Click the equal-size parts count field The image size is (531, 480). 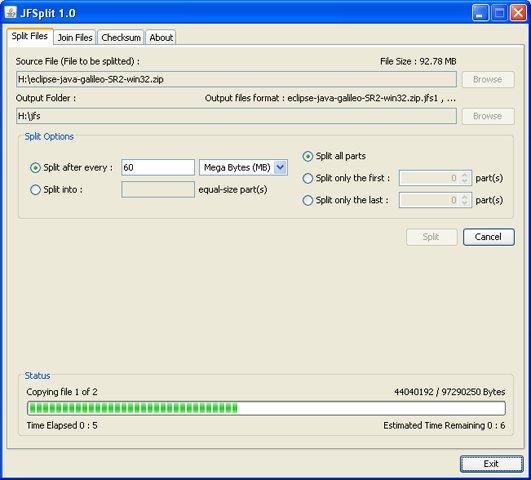tap(158, 189)
